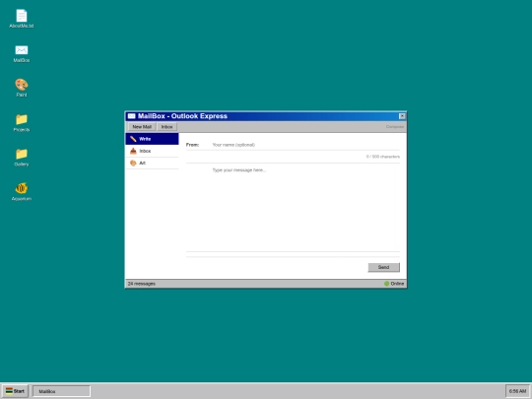Click the '24 messages' status bar text
The image size is (532, 399).
[x=142, y=284]
